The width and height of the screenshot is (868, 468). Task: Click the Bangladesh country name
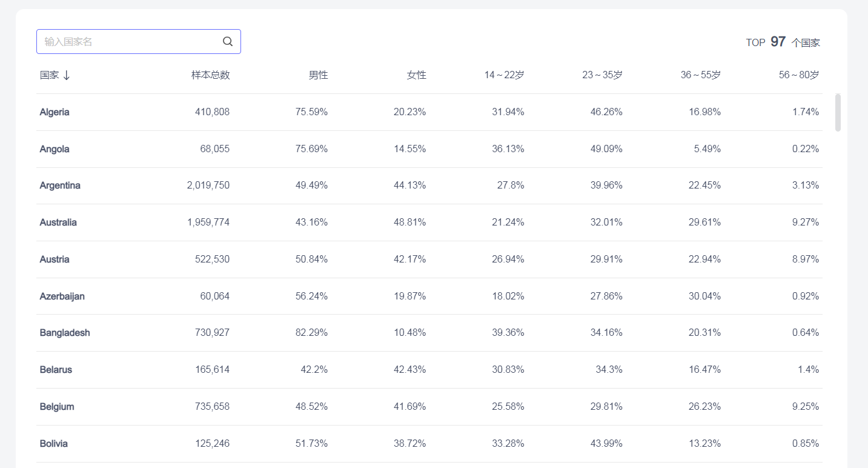[65, 333]
